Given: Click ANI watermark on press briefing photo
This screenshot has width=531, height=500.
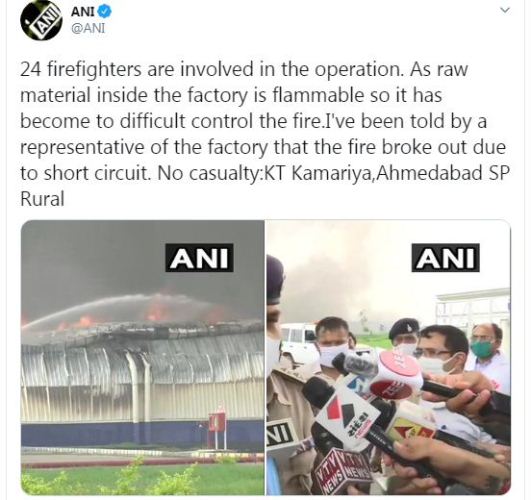Looking at the screenshot, I should pyautogui.click(x=445, y=258).
